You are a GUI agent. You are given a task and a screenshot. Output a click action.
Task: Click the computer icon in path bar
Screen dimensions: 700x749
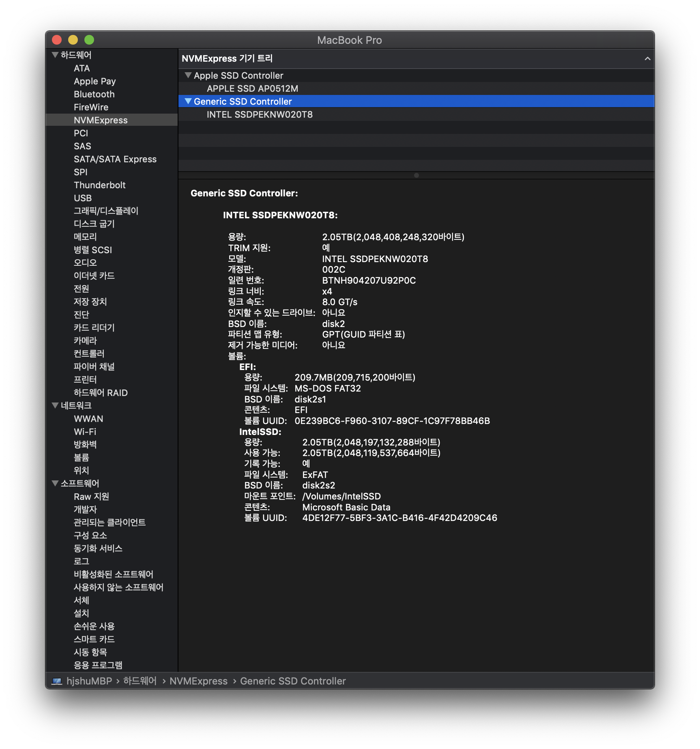(57, 681)
